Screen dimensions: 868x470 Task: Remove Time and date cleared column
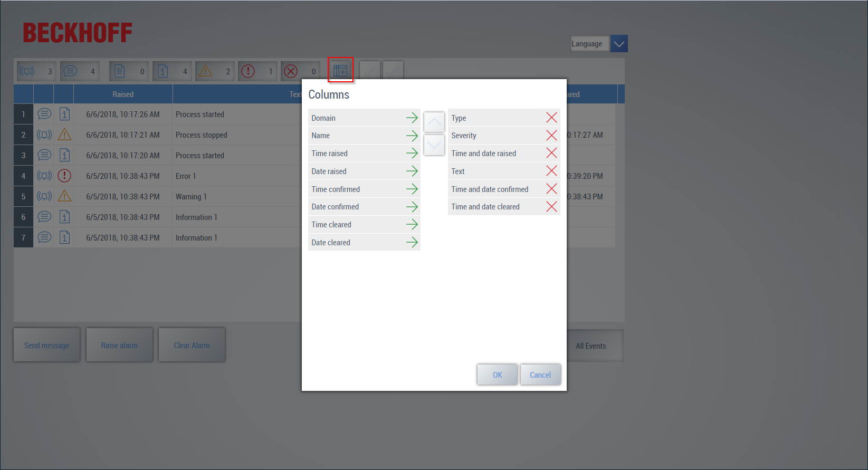click(551, 207)
